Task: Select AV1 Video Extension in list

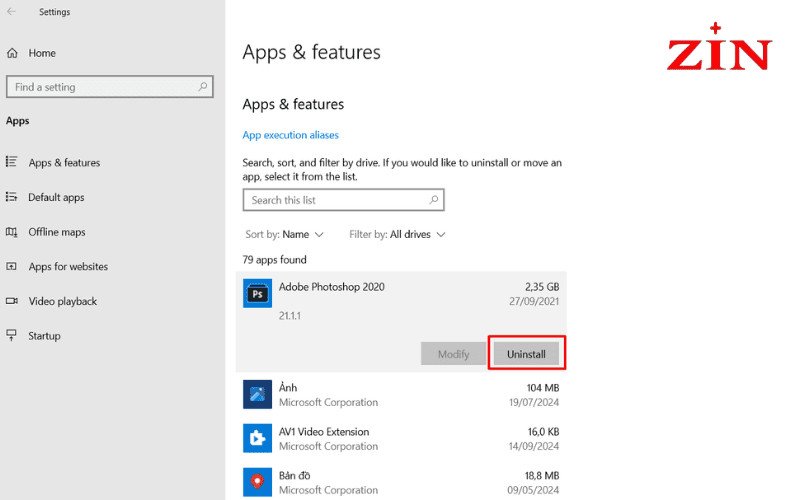Action: click(x=401, y=438)
